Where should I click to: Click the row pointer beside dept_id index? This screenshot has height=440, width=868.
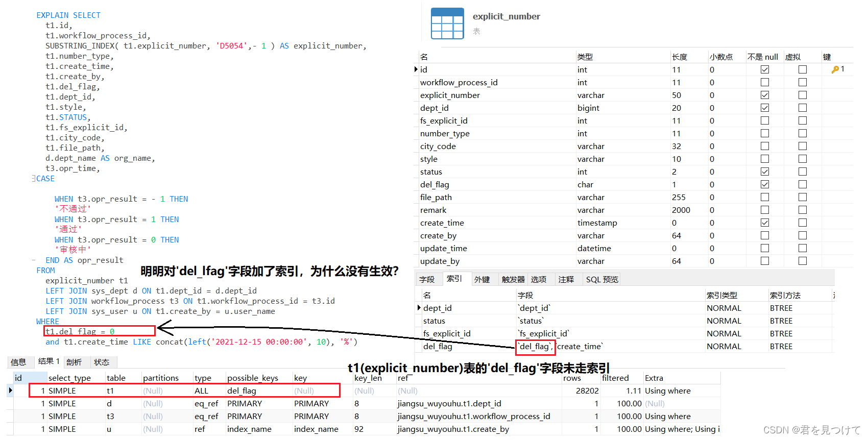(x=419, y=308)
